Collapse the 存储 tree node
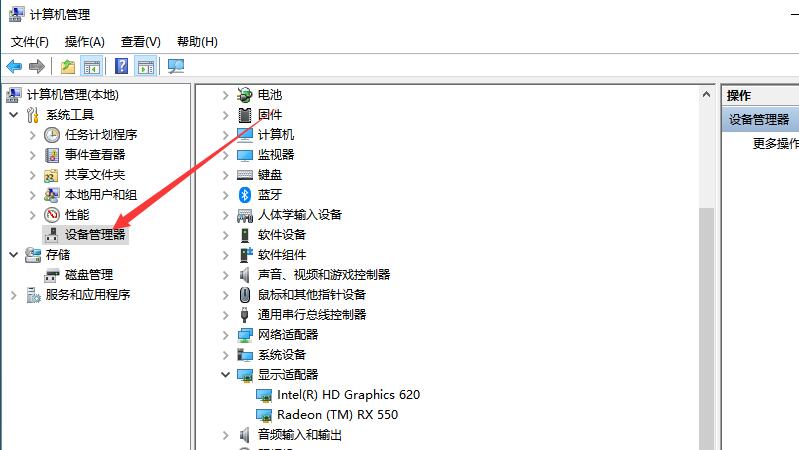 [x=14, y=255]
